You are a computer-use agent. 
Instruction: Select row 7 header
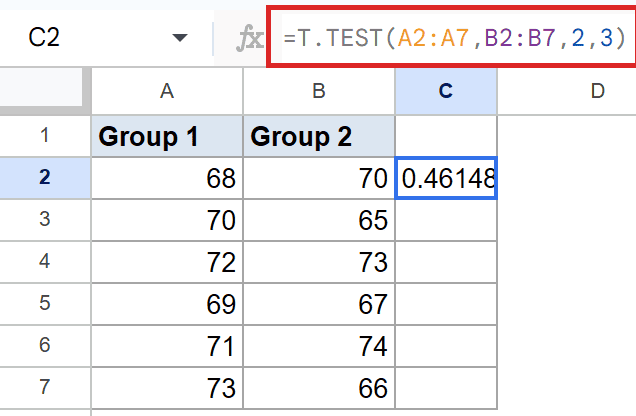(x=45, y=388)
